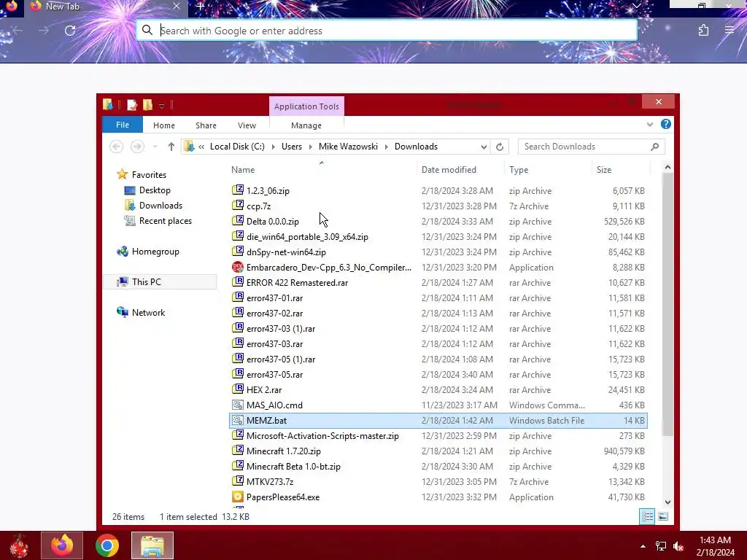This screenshot has width=747, height=560.
Task: Click the MAS_AIO.cmd script icon
Action: coord(237,405)
